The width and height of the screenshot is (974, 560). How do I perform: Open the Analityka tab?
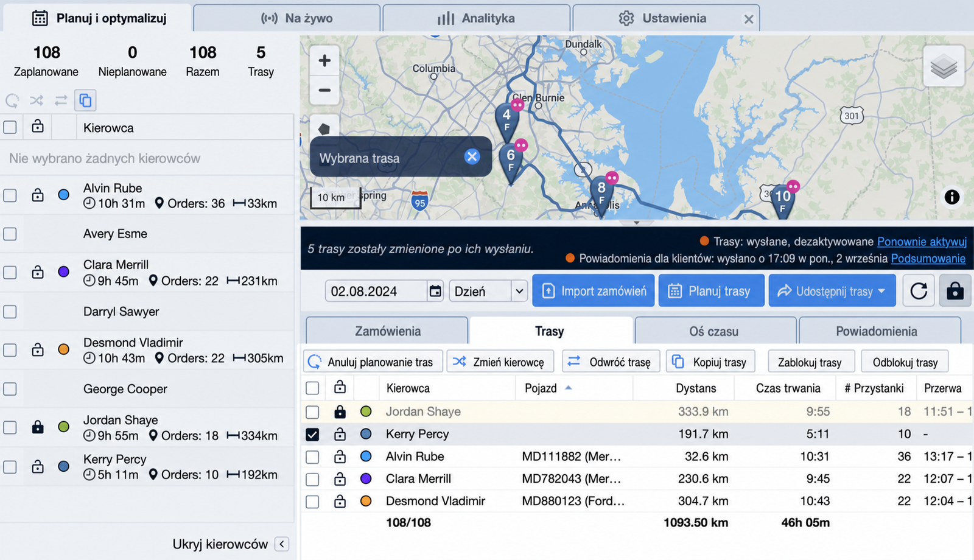477,18
